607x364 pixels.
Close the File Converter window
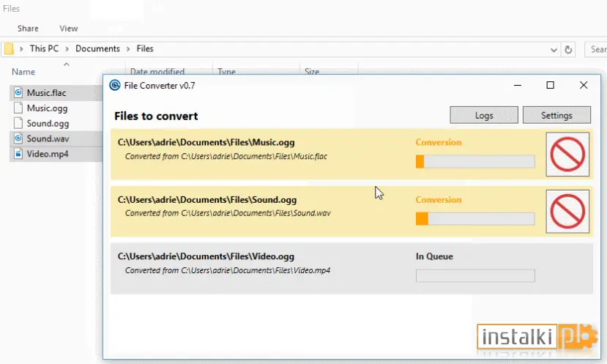[584, 85]
